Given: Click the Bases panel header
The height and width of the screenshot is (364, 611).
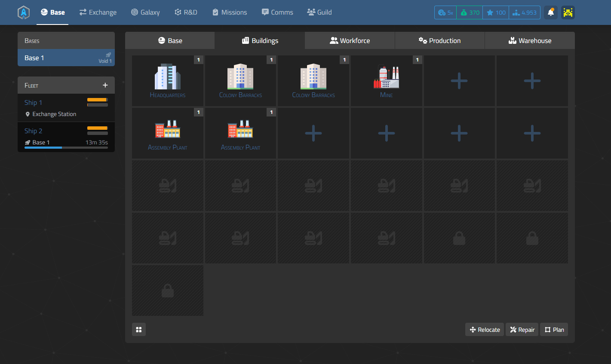Looking at the screenshot, I should (66, 40).
